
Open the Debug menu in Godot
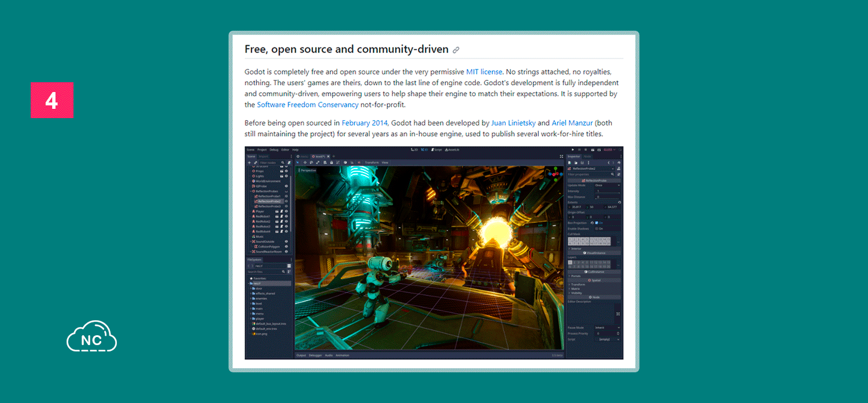click(274, 149)
